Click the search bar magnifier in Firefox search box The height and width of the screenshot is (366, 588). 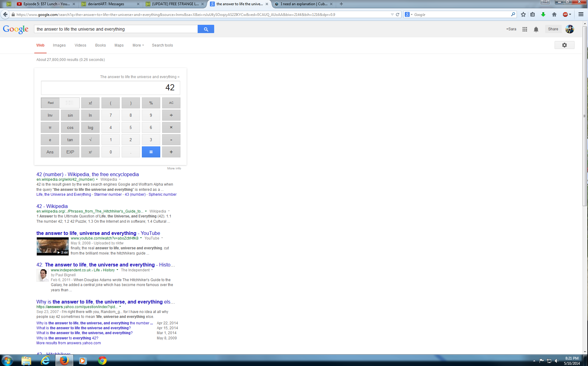(513, 14)
